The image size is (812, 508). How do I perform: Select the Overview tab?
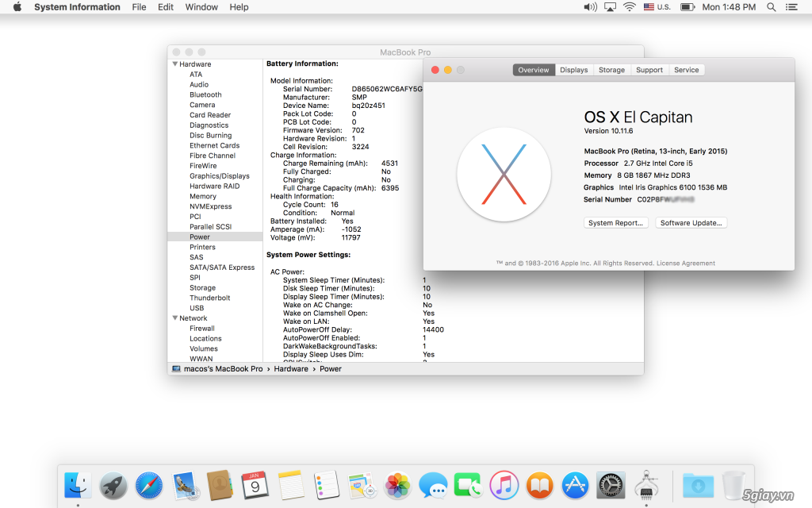(x=534, y=70)
